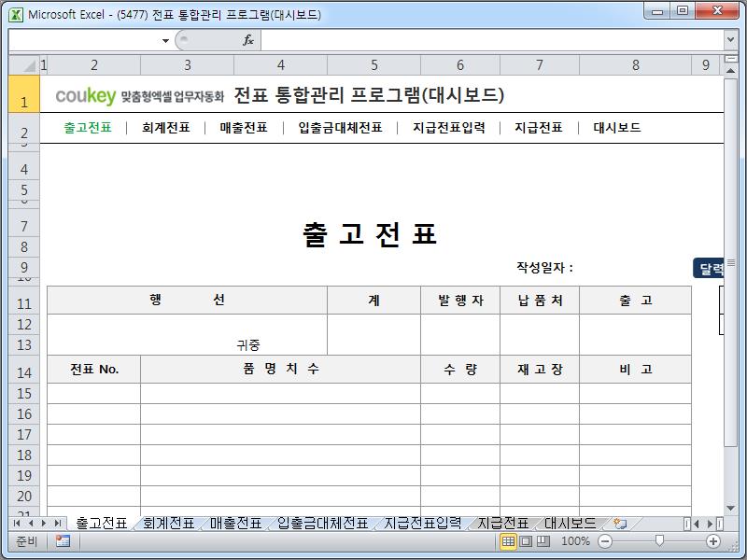747x560 pixels.
Task: Click the 작성일자 label cell
Action: point(544,267)
